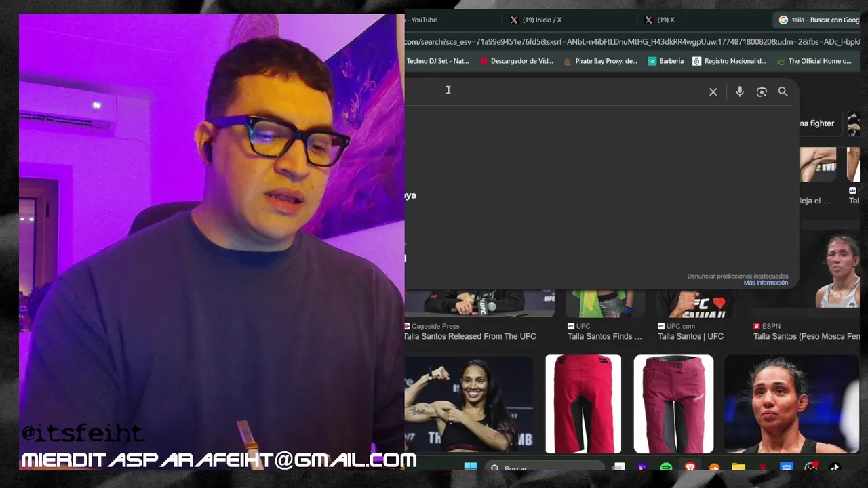Screen dimensions: 868x488
Task: Open the 'Taila Santos Finds ...' UFC result
Action: [605, 337]
